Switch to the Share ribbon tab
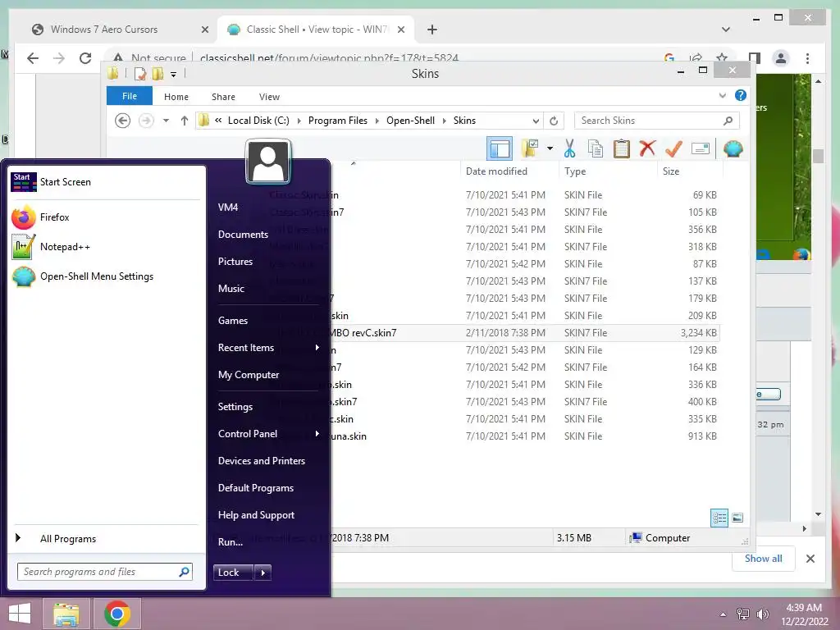Viewport: 840px width, 630px height. [x=223, y=97]
